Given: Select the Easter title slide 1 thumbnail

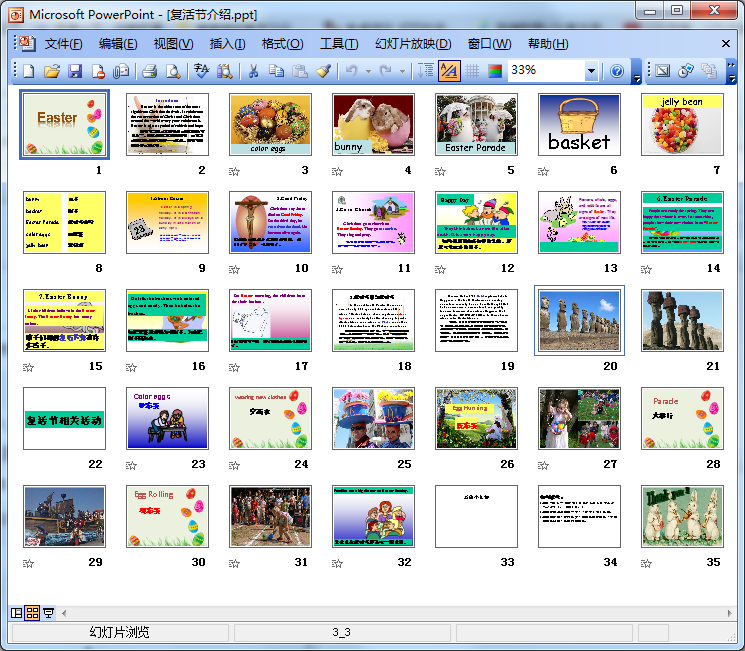Looking at the screenshot, I should pyautogui.click(x=65, y=124).
